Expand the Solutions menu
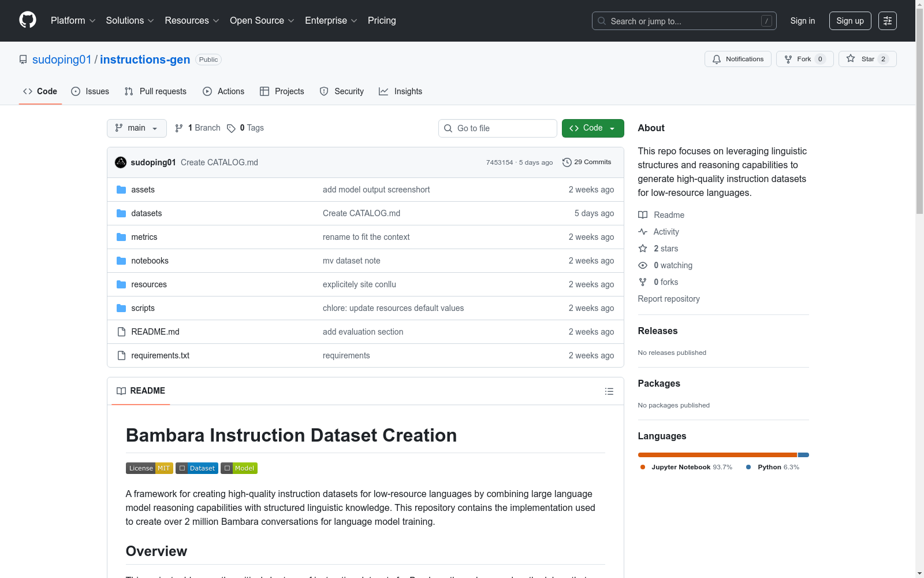The image size is (924, 578). pyautogui.click(x=130, y=21)
